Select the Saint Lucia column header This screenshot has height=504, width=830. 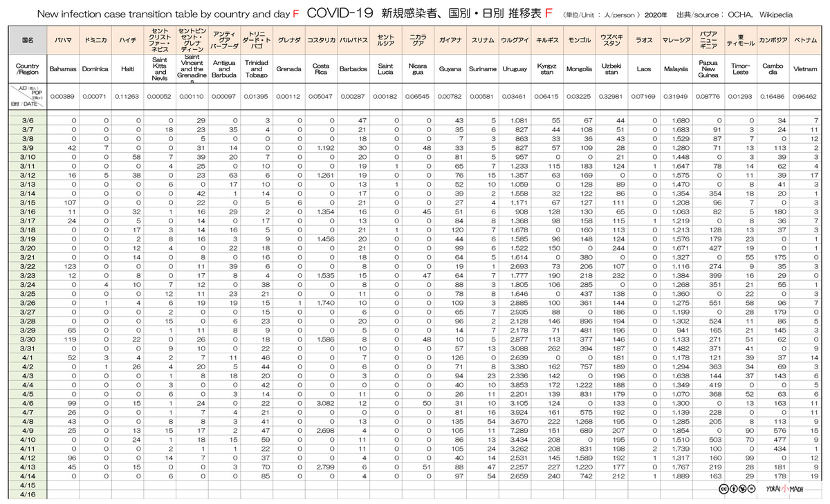tap(386, 69)
